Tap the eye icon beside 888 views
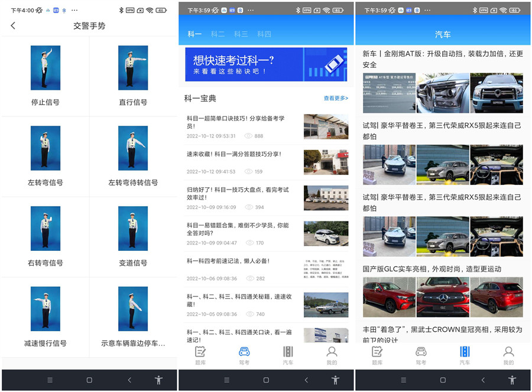The image size is (532, 392). 248,136
